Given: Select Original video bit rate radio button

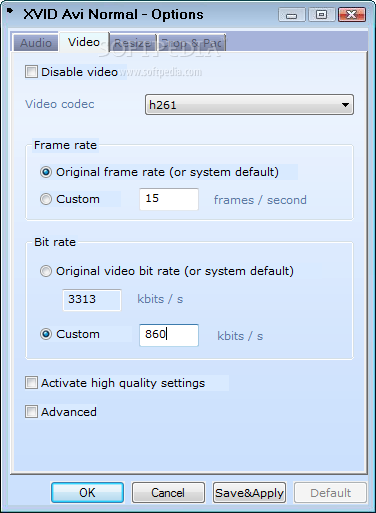Looking at the screenshot, I should point(46,271).
